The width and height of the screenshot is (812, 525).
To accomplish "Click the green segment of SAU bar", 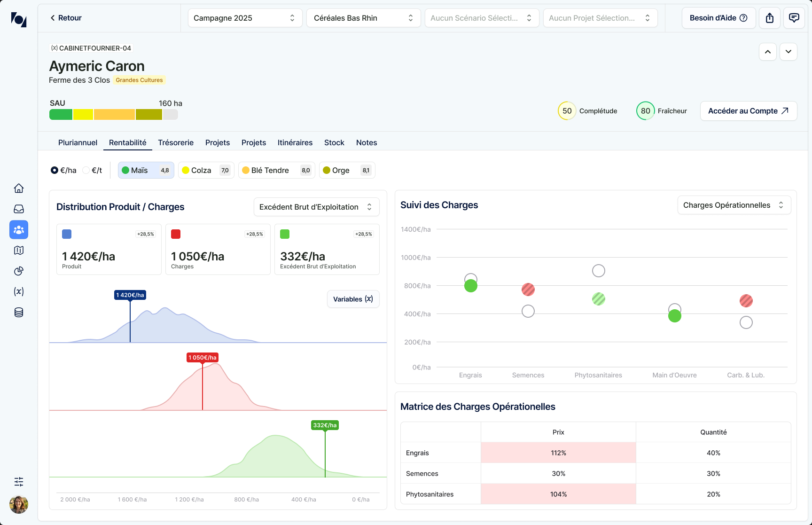I will (61, 114).
